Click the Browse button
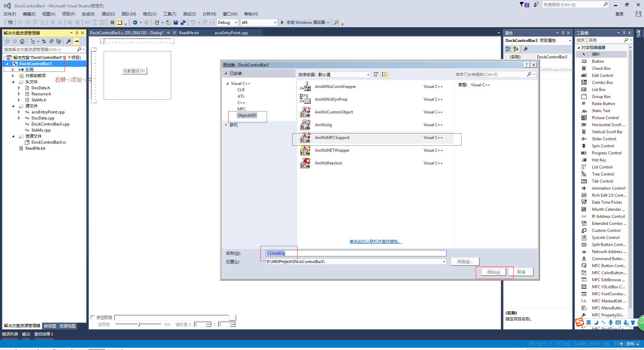The width and height of the screenshot is (644, 350). click(x=465, y=262)
